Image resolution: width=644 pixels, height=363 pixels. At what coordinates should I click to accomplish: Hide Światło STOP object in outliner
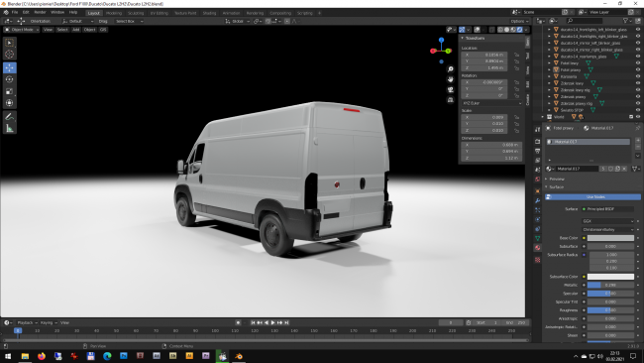[x=638, y=110]
